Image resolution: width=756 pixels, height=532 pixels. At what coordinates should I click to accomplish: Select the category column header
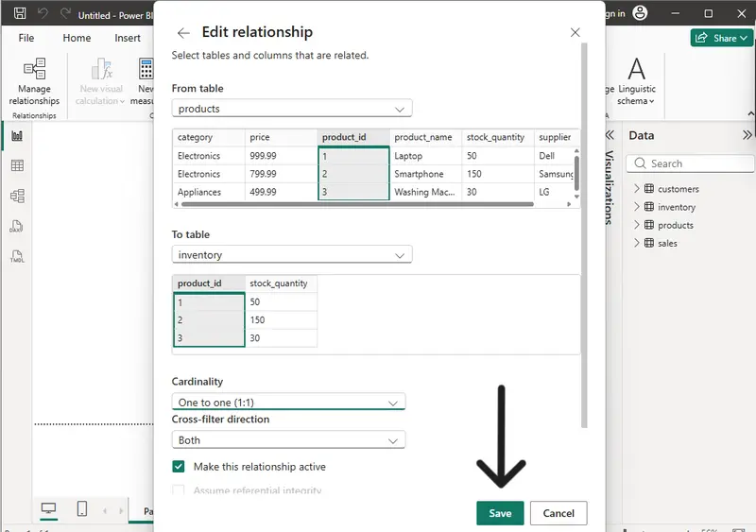pyautogui.click(x=209, y=137)
